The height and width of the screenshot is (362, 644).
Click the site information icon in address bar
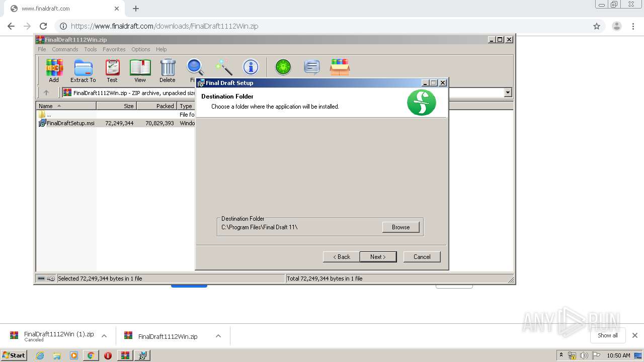tap(63, 26)
